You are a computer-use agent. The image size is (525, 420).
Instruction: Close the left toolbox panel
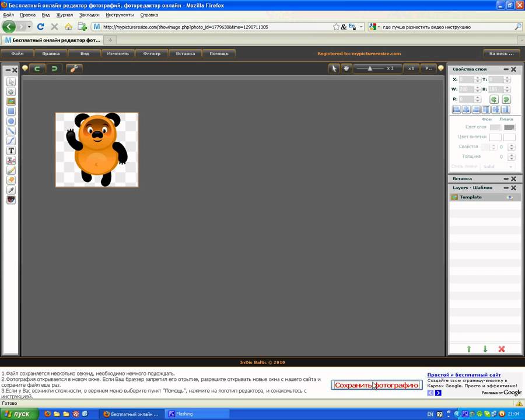[x=15, y=70]
